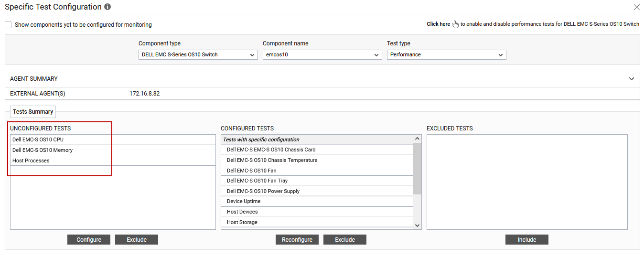Click Exclude button under Configured Tests

click(345, 240)
